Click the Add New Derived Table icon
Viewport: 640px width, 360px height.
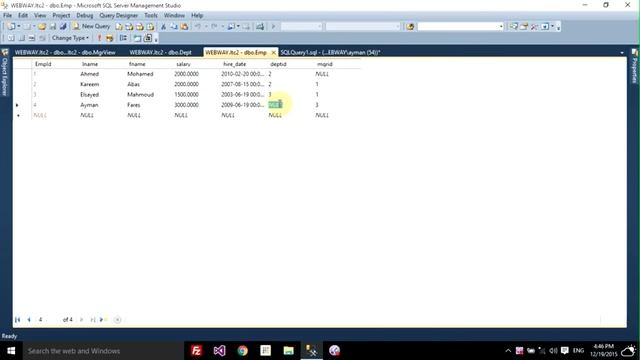148,38
